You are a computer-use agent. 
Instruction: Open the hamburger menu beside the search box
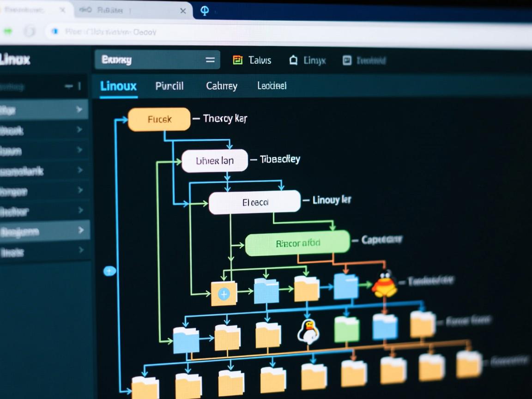pyautogui.click(x=210, y=60)
